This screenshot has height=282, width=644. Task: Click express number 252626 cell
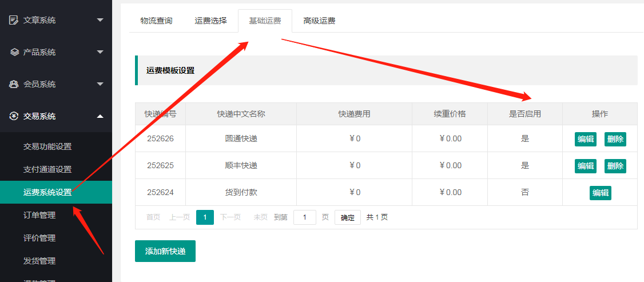point(161,139)
